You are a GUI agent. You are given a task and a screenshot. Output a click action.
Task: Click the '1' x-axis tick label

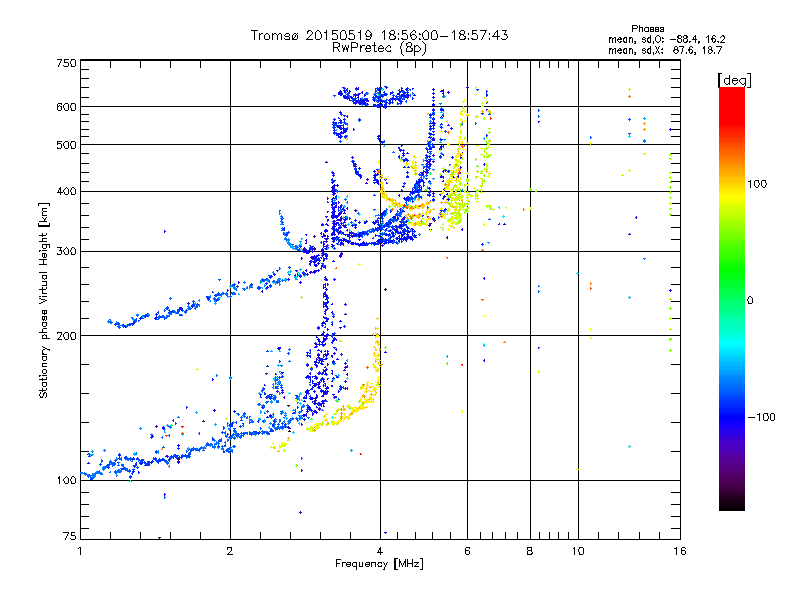point(80,551)
